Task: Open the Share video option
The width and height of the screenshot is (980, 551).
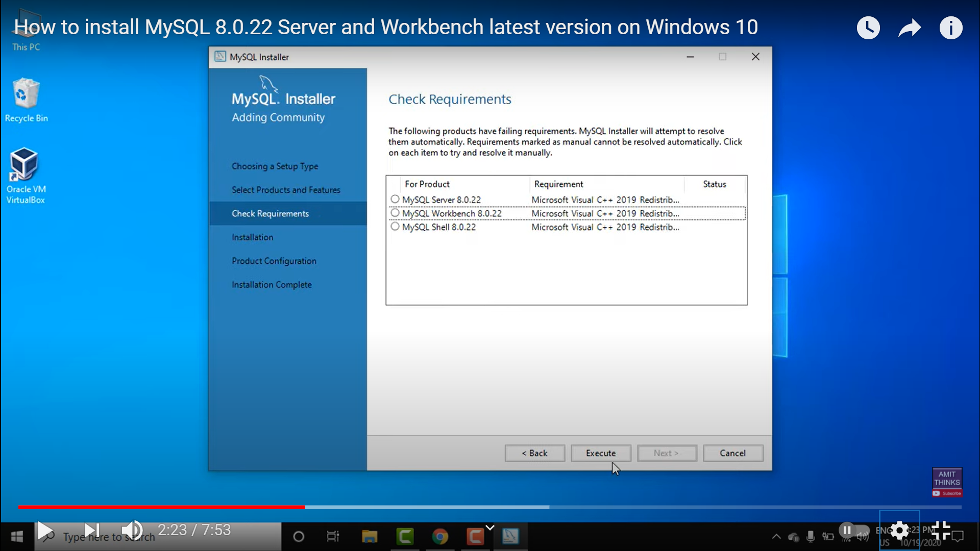Action: (910, 28)
